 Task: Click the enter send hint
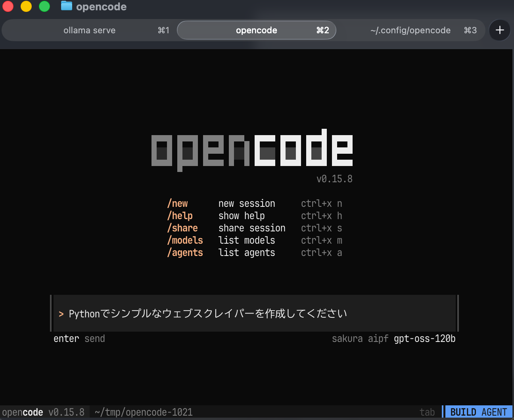[x=79, y=339]
